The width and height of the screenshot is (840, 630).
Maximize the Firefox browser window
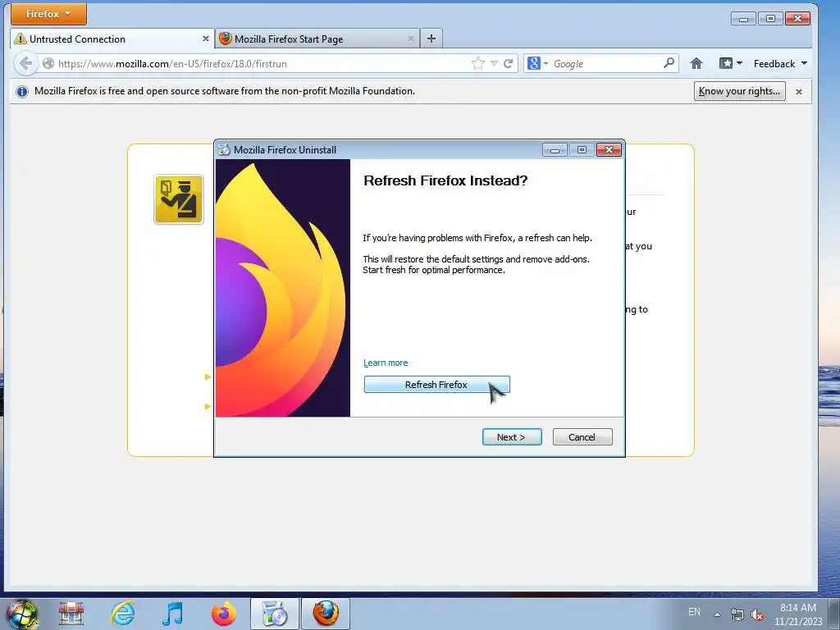click(x=770, y=19)
